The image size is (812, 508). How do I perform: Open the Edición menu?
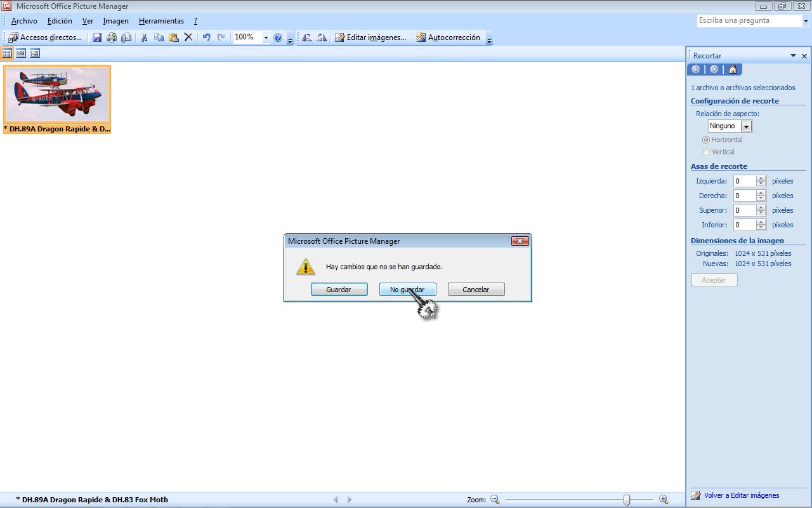(x=60, y=21)
